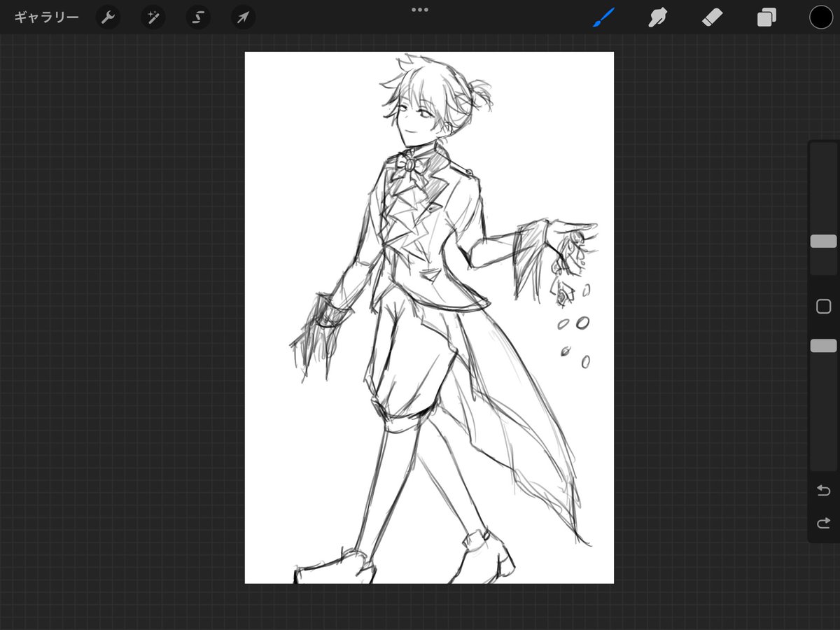Tap the three-dot handle at top center

pos(420,10)
